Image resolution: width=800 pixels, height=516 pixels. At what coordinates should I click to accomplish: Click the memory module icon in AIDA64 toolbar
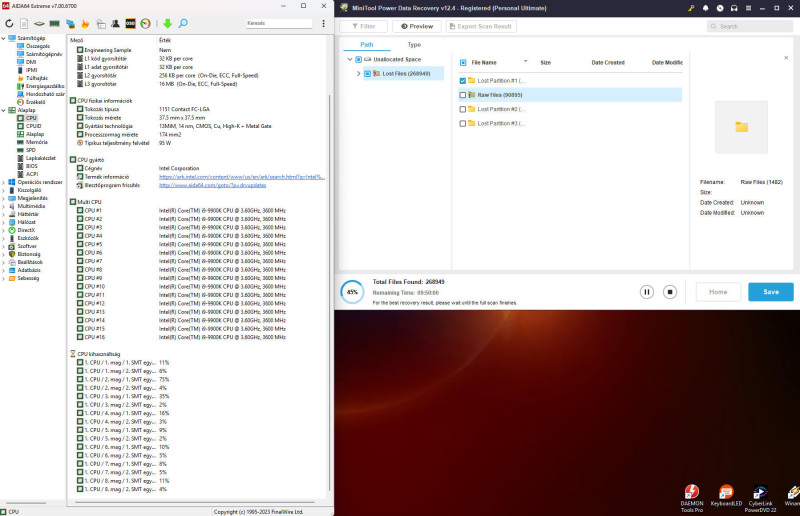(55, 23)
